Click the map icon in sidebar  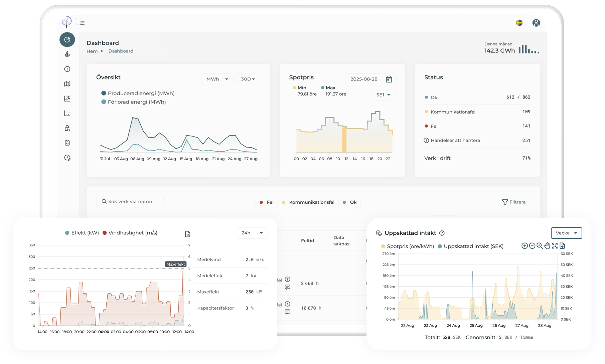click(x=67, y=84)
